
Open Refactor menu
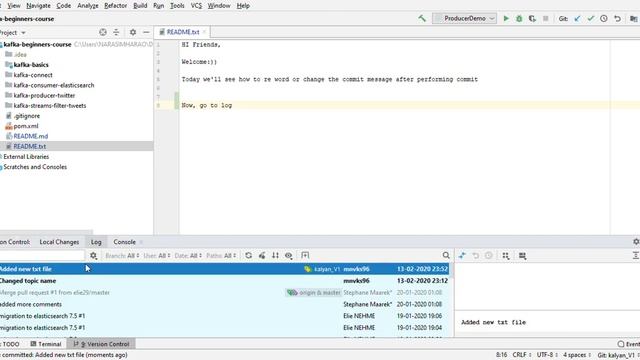click(116, 6)
